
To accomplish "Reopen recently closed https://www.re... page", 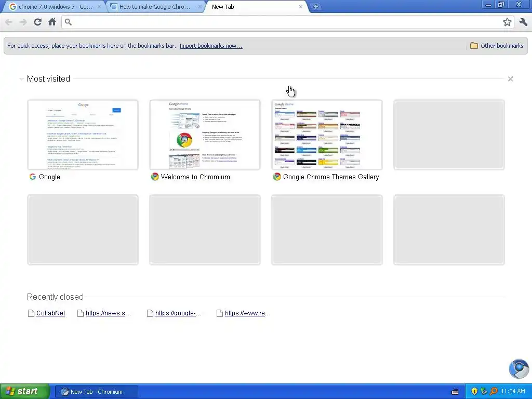I will (x=248, y=313).
